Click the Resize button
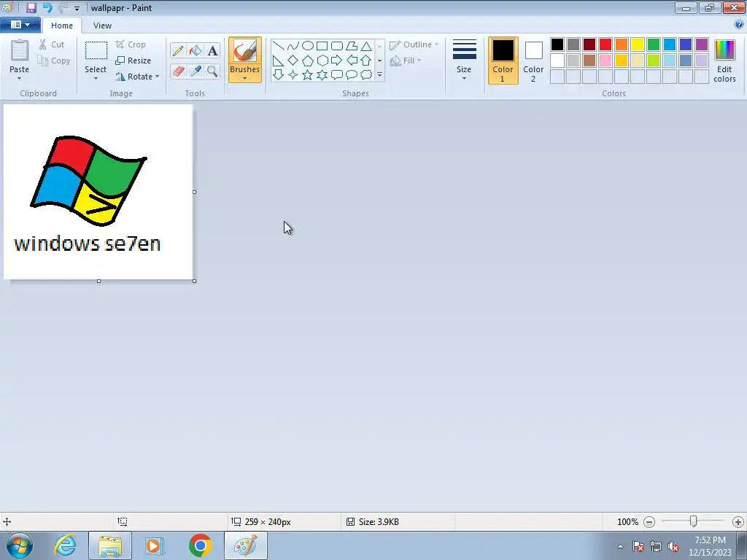The image size is (747, 560). [x=133, y=61]
